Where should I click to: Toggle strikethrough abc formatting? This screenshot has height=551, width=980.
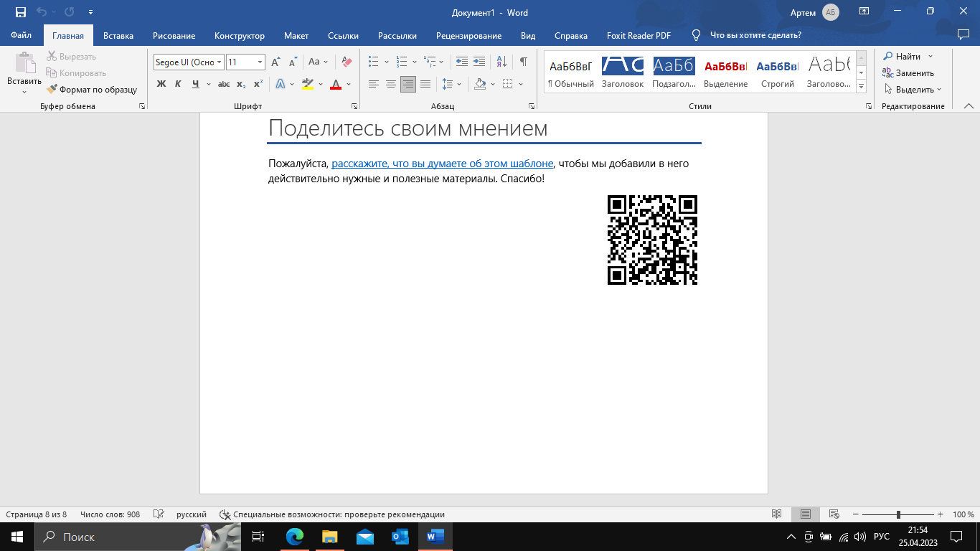pos(223,84)
